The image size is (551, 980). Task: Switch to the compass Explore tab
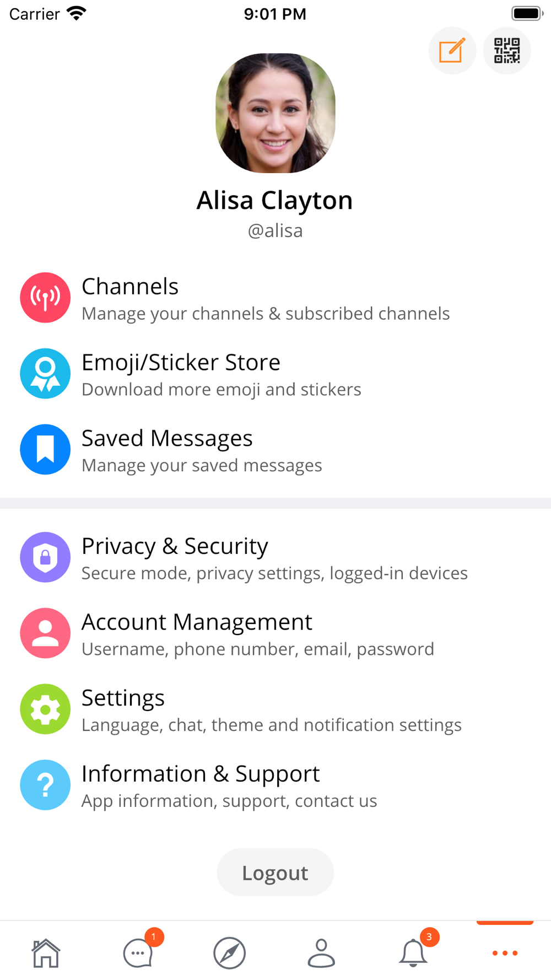pyautogui.click(x=229, y=953)
